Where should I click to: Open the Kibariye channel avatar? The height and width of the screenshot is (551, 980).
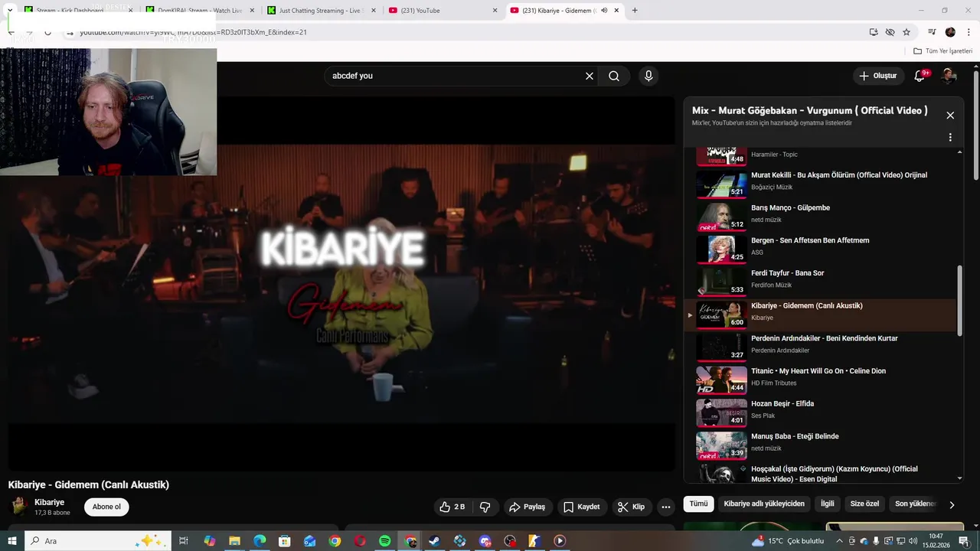19,507
